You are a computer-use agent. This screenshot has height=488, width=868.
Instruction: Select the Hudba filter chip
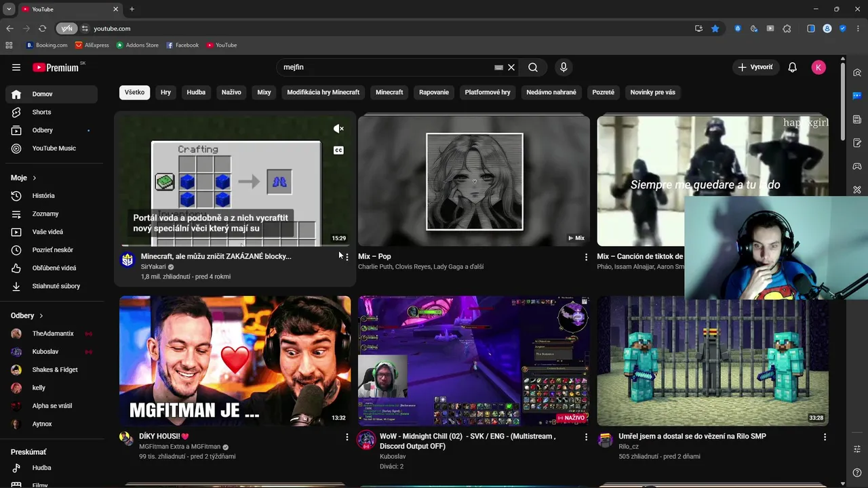pyautogui.click(x=196, y=92)
